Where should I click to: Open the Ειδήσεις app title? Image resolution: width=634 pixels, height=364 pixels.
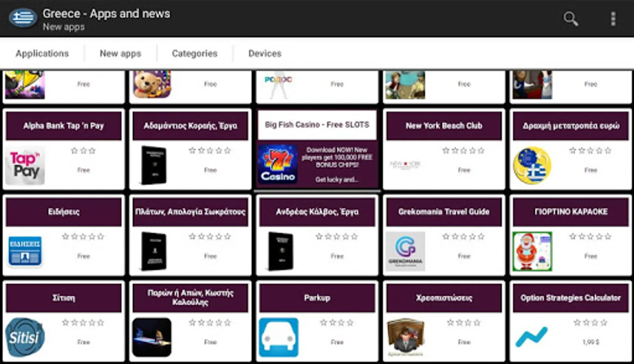(64, 212)
